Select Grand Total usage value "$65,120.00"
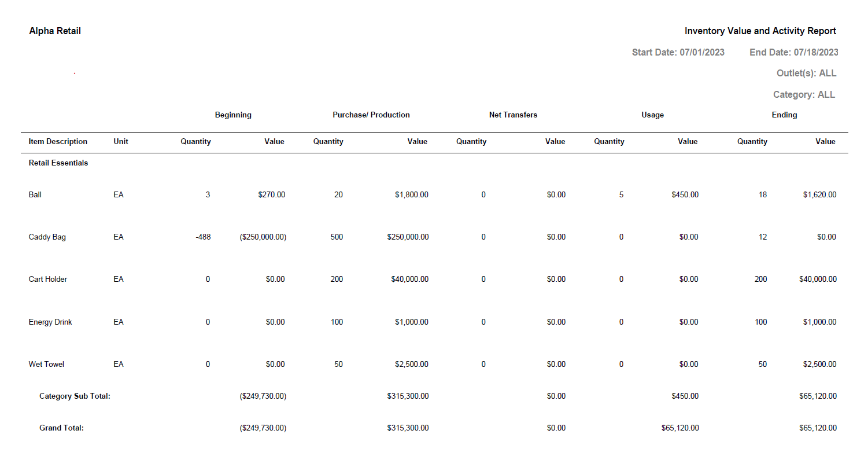The width and height of the screenshot is (868, 456). click(680, 428)
